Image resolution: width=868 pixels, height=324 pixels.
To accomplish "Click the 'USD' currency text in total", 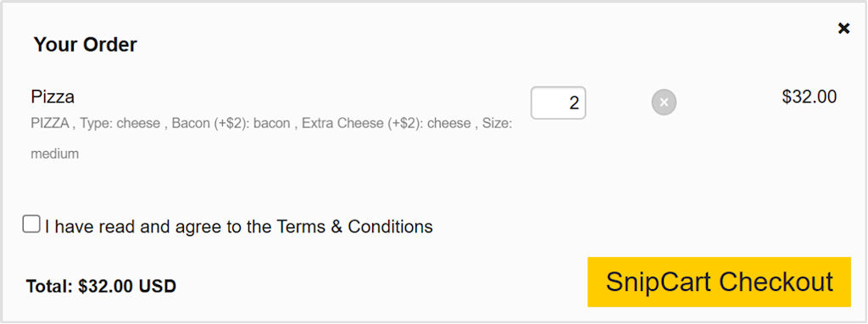I will [x=157, y=287].
